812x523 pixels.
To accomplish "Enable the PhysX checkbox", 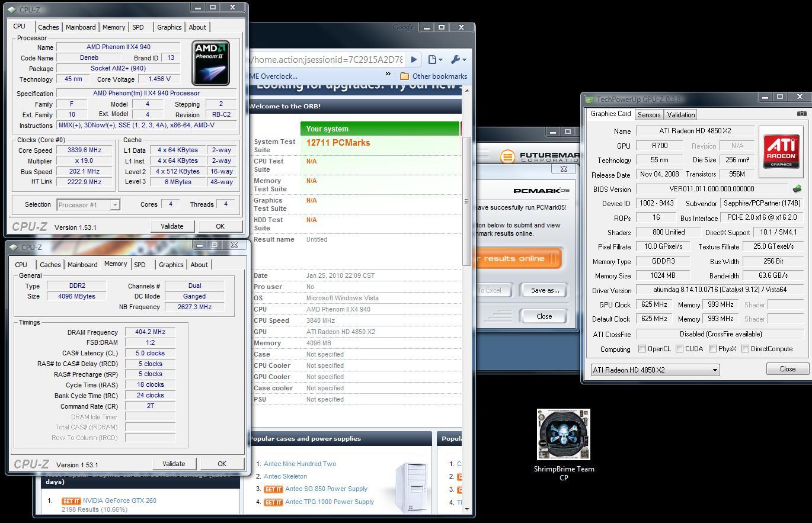I will [712, 349].
